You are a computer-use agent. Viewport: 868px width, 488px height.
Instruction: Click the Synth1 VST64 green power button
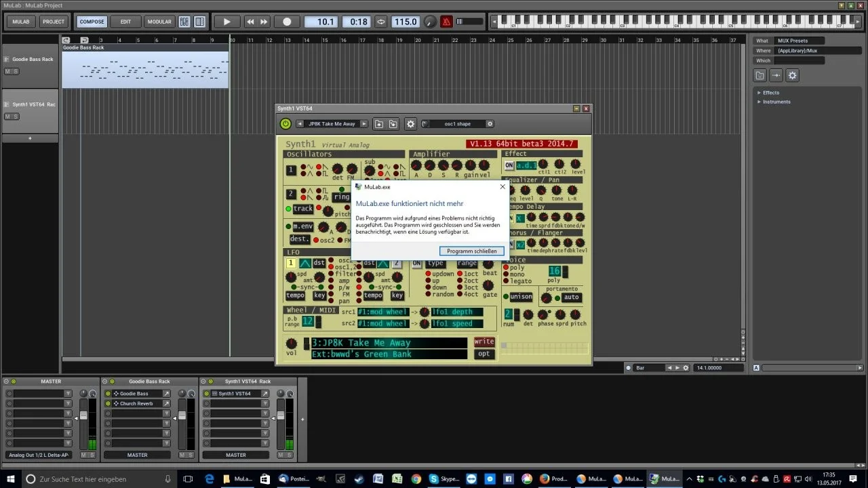tap(285, 124)
